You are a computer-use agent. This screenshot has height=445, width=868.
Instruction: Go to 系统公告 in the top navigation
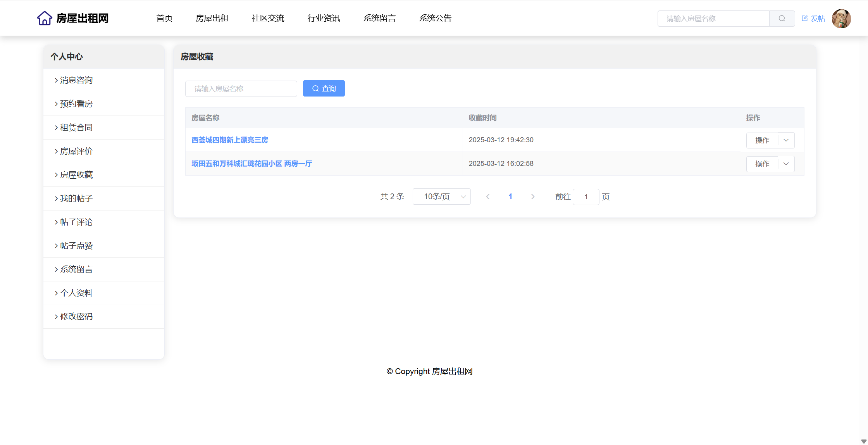coord(435,18)
